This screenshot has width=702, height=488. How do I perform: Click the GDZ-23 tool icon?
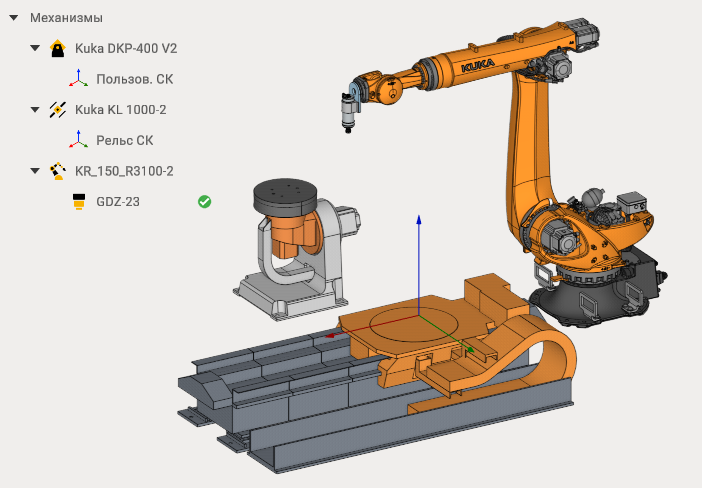pyautogui.click(x=78, y=202)
